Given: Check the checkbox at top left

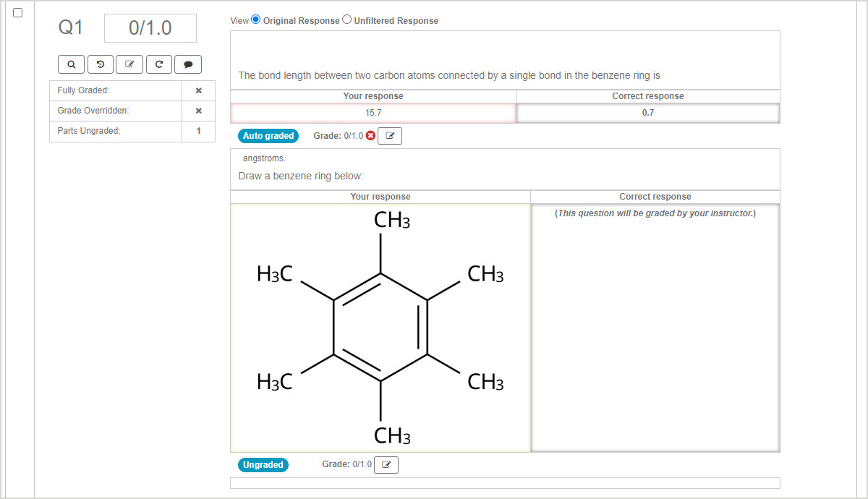Looking at the screenshot, I should (17, 12).
